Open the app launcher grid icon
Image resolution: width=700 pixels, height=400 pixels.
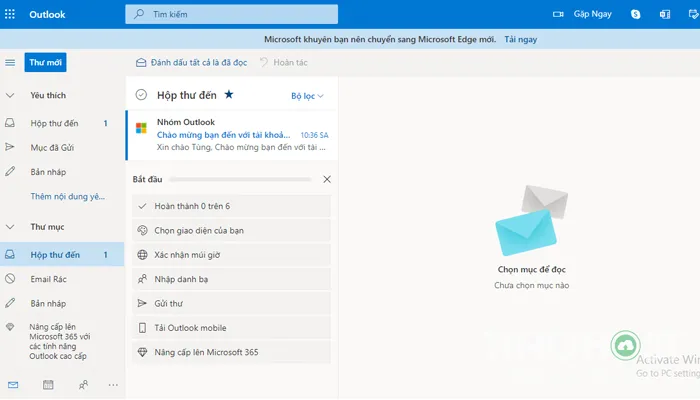pyautogui.click(x=10, y=14)
